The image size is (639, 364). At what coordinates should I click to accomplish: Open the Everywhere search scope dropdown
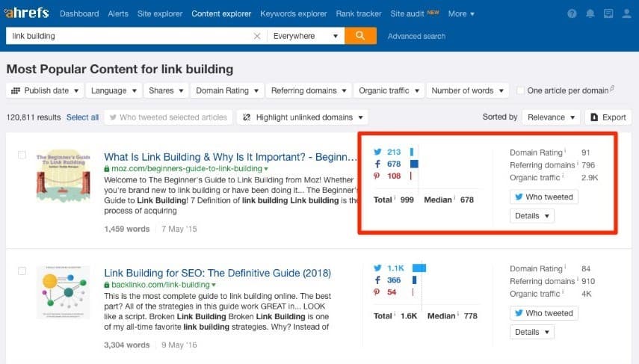coord(306,36)
